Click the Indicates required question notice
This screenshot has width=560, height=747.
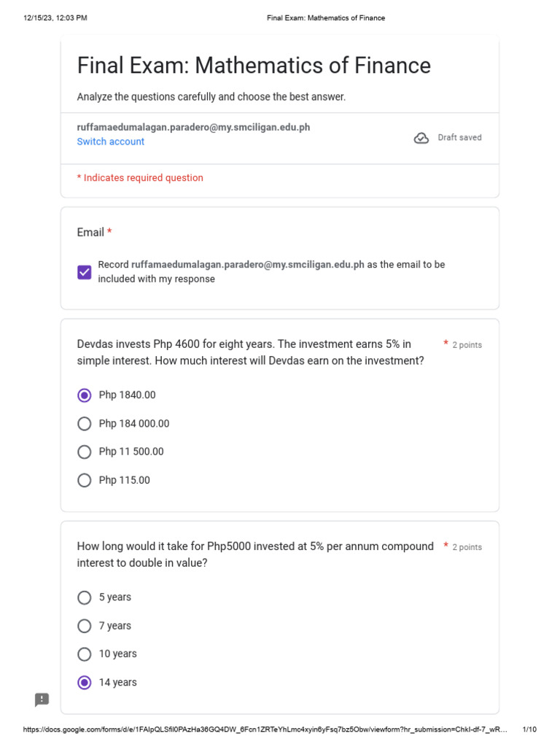140,178
